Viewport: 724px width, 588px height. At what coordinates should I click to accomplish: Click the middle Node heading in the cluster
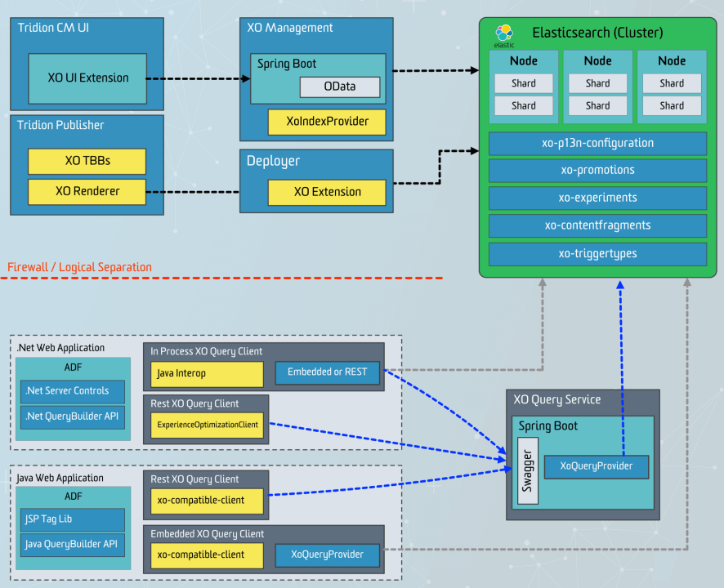(598, 61)
